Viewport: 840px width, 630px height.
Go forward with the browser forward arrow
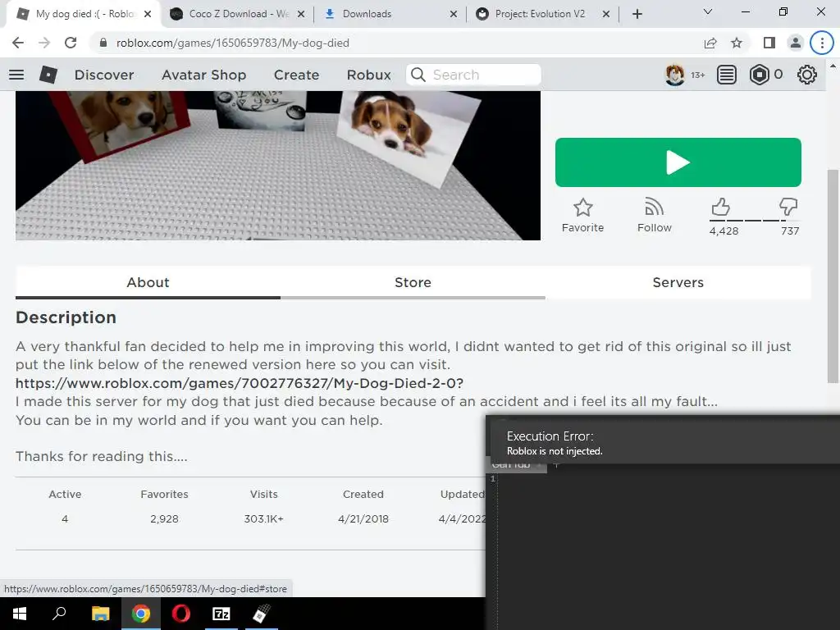pyautogui.click(x=44, y=43)
